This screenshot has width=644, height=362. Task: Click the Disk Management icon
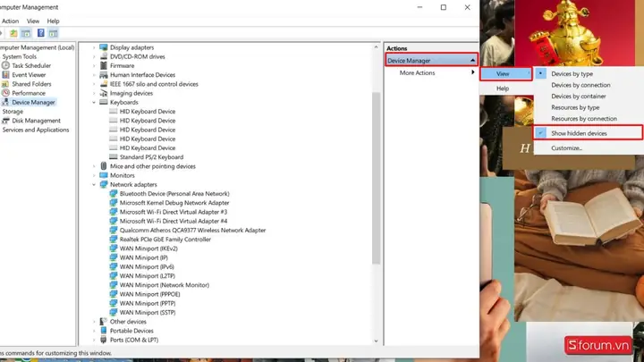pos(5,121)
